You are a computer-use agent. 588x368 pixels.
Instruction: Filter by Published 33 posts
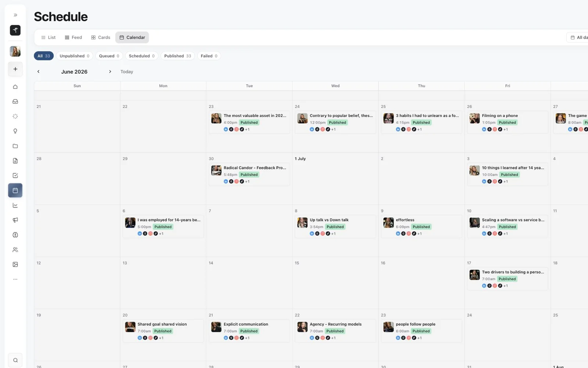click(178, 56)
